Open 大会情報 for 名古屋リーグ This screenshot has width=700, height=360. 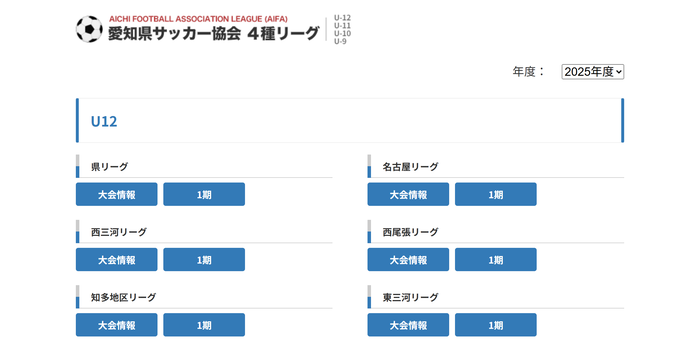point(408,194)
